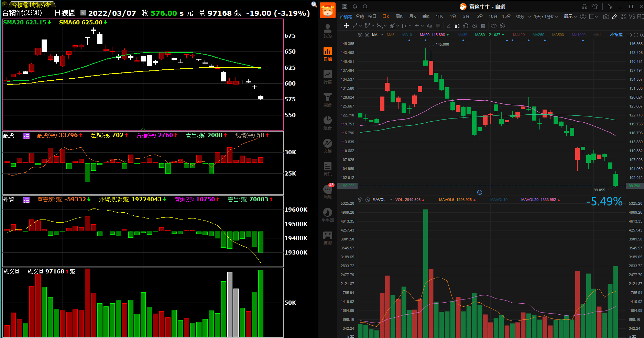Click the pencil draw icon in chart toolbar
Viewport: 644px width, 338px height.
pos(614,16)
